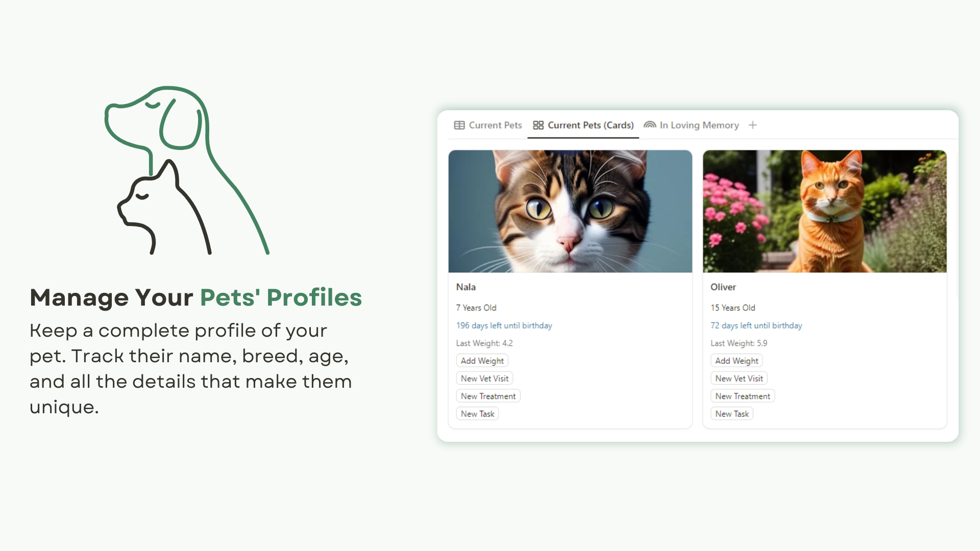980x551 pixels.
Task: Switch to the Current Pets tab
Action: click(x=495, y=125)
